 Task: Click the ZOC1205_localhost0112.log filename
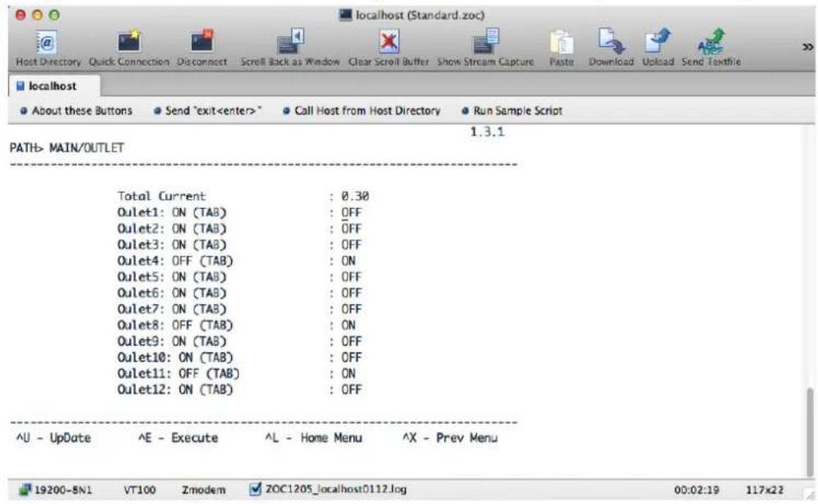point(336,489)
